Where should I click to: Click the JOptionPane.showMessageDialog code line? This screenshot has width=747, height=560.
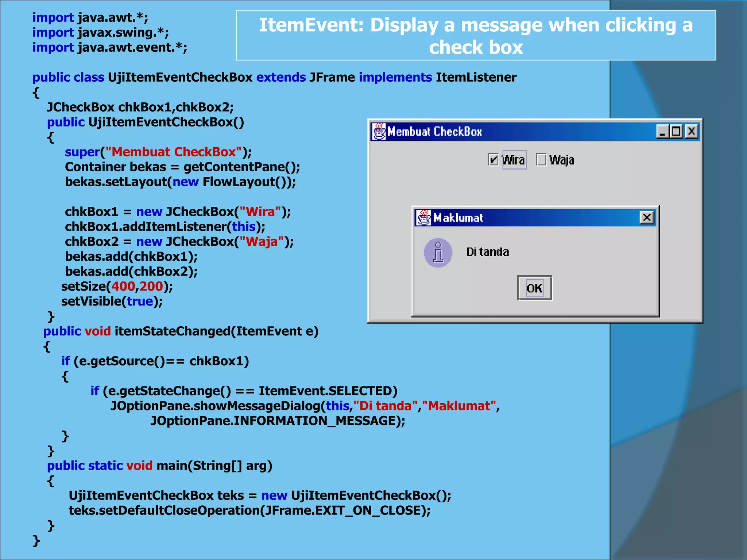pos(305,406)
